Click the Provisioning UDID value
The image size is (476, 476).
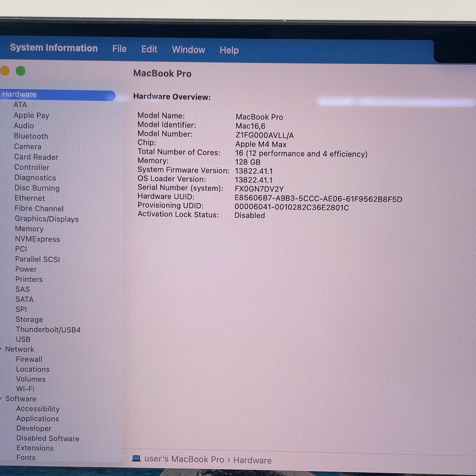click(x=292, y=207)
